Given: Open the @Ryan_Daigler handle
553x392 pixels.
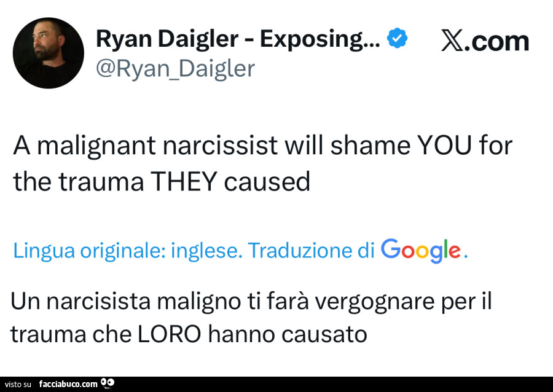Looking at the screenshot, I should tap(175, 68).
